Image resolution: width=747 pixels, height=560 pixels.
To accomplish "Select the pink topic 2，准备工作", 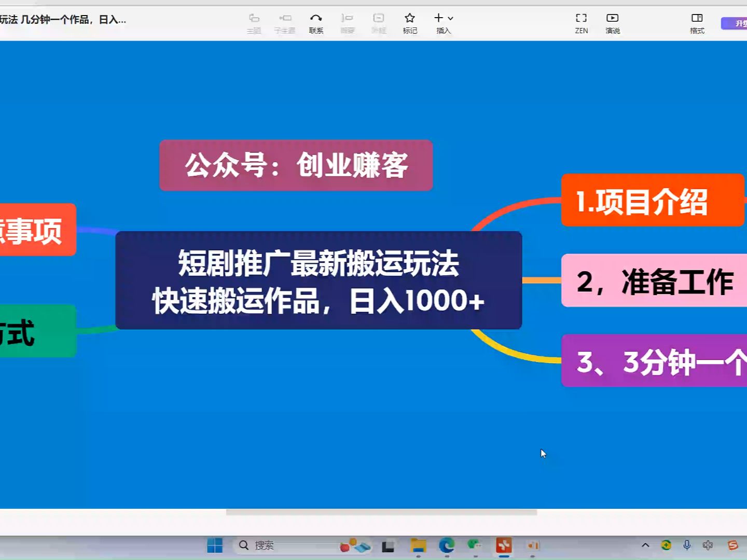I will click(655, 281).
